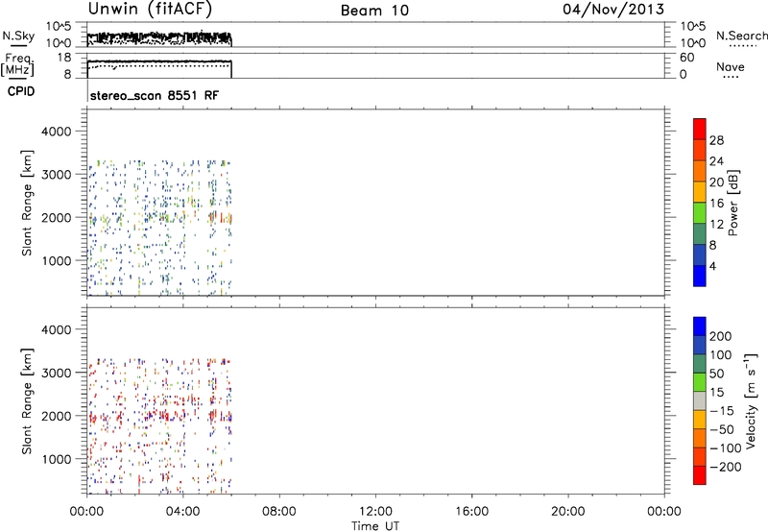Screen dimensions: 768x532
Task: Pick the gray velocity segment between 15 and -15
Action: [x=700, y=400]
